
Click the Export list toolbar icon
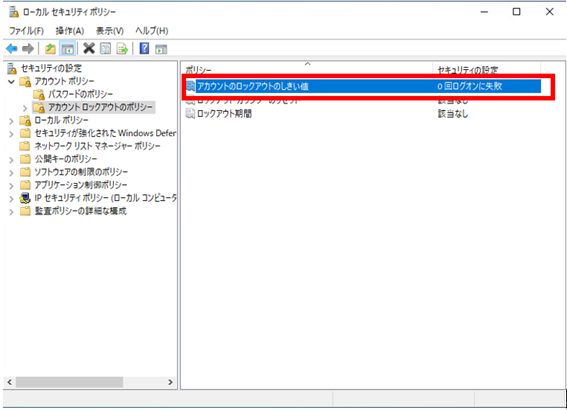tap(122, 48)
